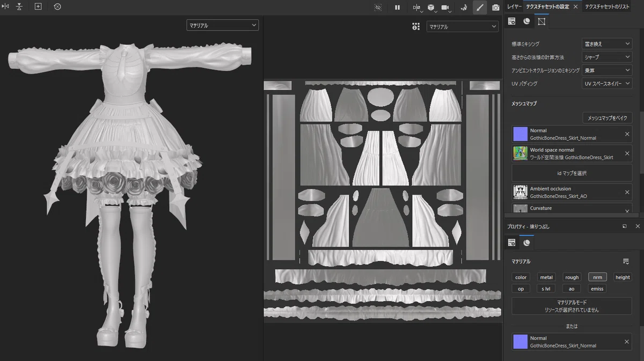Open アンビエントオクルージョンのミキシング dropdown
The image size is (644, 361).
[x=607, y=70]
